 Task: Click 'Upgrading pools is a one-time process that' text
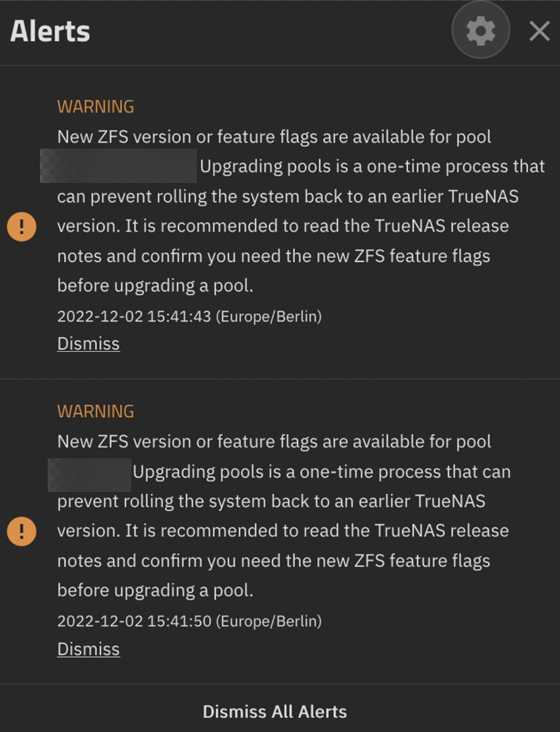[x=372, y=167]
